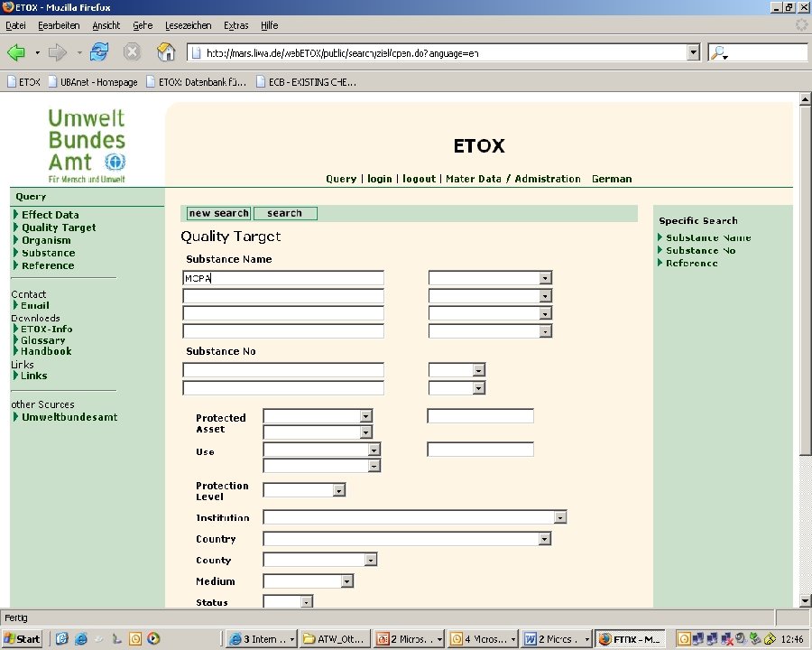Click the new search button
The image size is (812, 650).
click(218, 213)
